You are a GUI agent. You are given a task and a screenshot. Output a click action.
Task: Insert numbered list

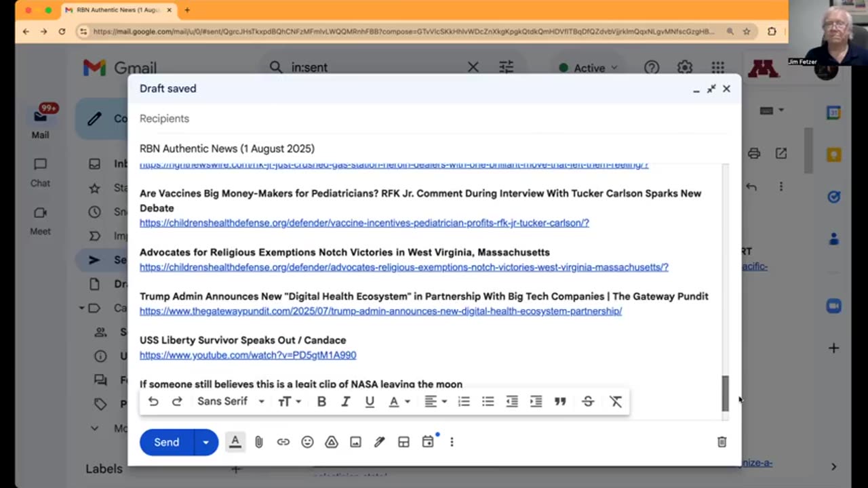pos(464,401)
